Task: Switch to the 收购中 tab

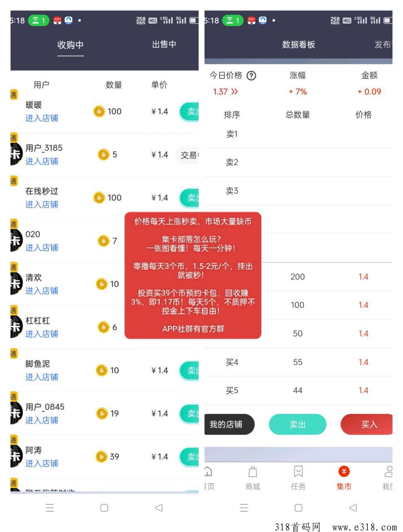Action: click(x=70, y=44)
